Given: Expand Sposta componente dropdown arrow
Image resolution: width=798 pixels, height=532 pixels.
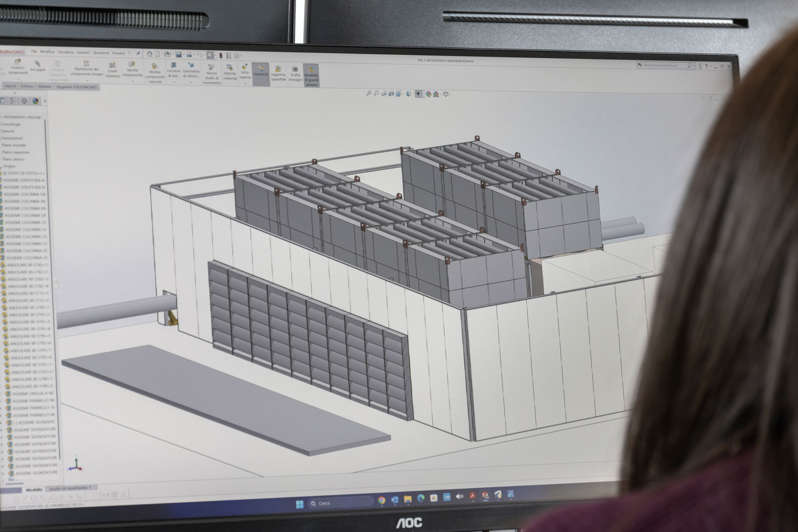Looking at the screenshot, I should coord(132,81).
